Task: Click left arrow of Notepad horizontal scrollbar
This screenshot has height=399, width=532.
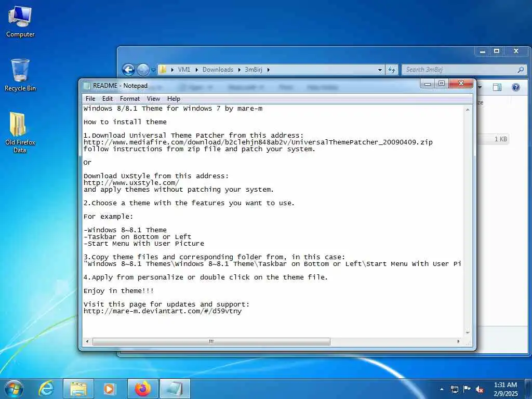Action: 87,341
